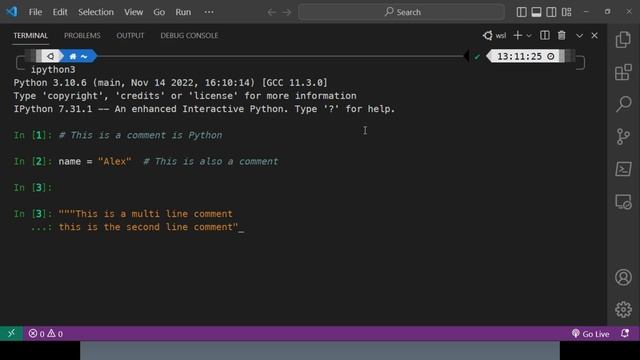Screen dimensions: 640x360
Task: Open the remote window indicator
Action: (x=11, y=333)
